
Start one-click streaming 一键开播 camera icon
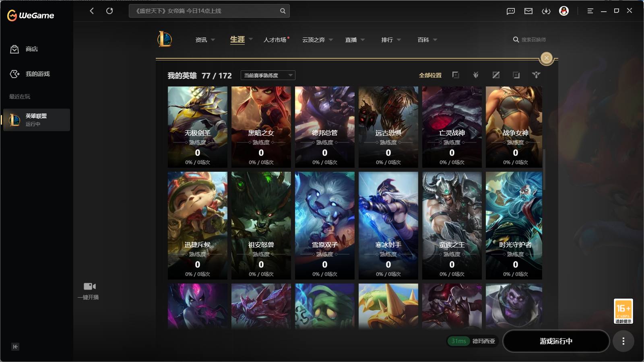(89, 286)
